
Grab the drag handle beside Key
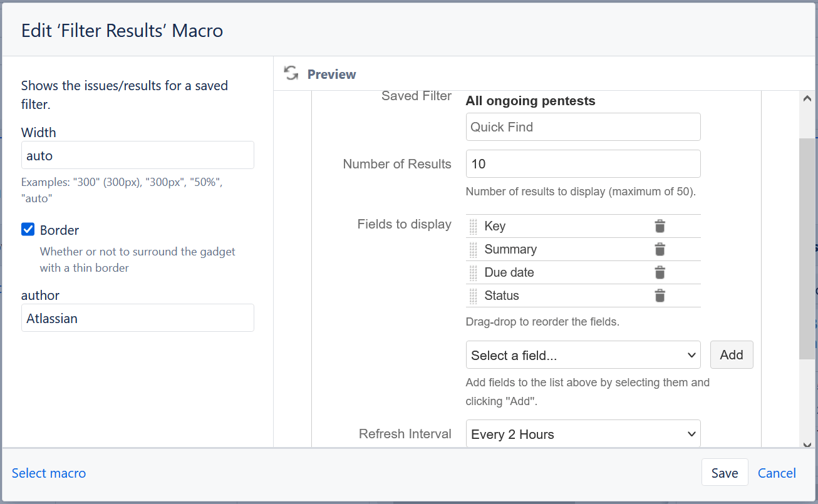pyautogui.click(x=473, y=226)
